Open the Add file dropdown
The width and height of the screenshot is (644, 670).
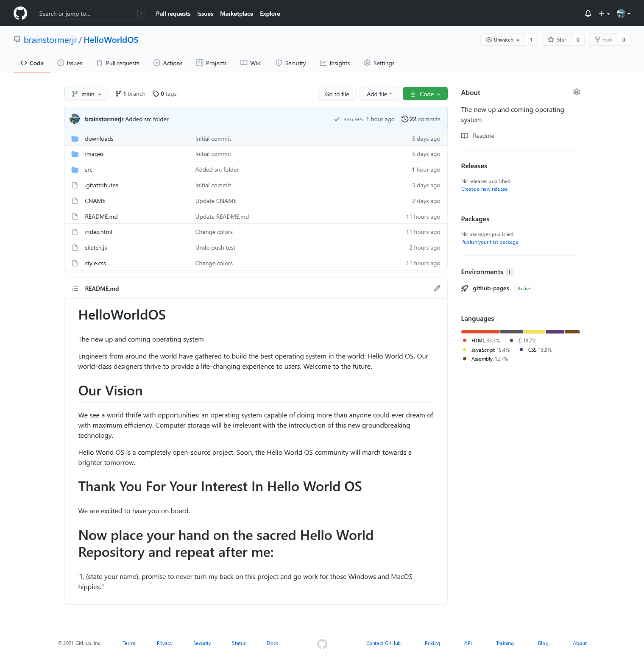[x=379, y=94]
